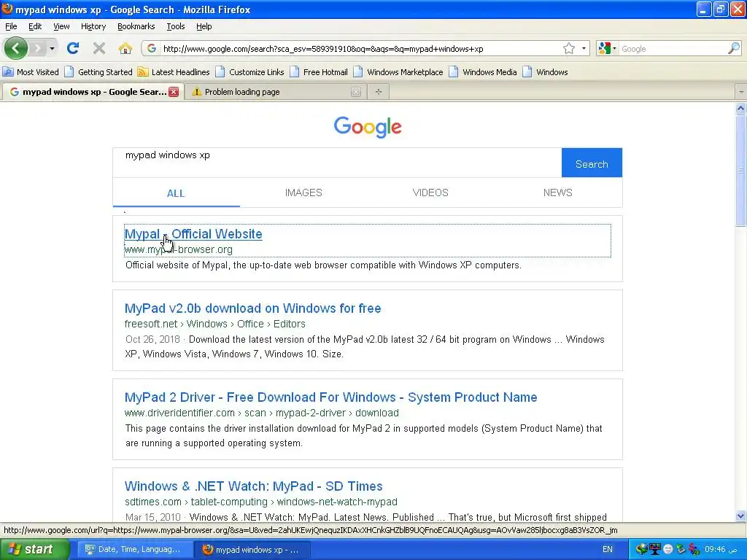Click the scrollbar up arrow

(x=741, y=108)
